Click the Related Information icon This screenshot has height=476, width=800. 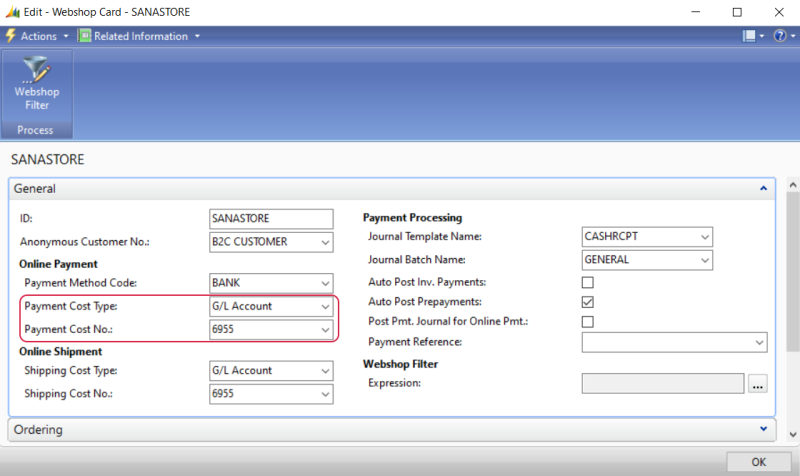85,36
